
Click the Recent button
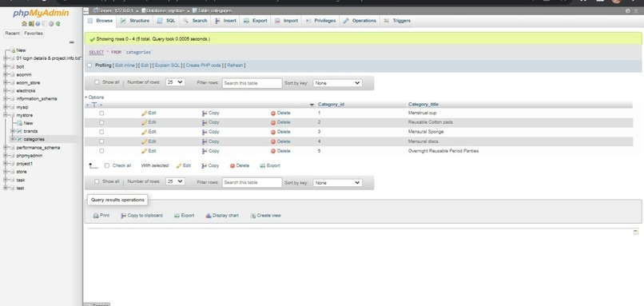(x=12, y=34)
